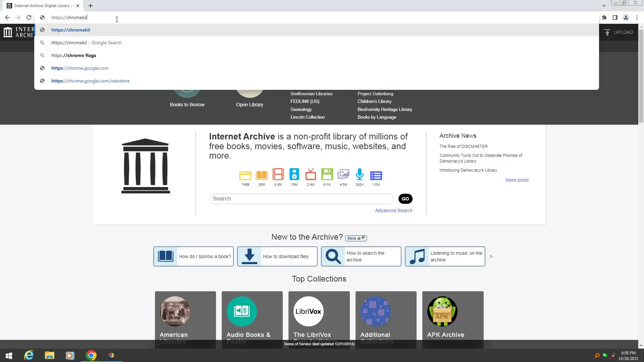
Task: Click the Texts media type icon
Action: pyautogui.click(x=262, y=175)
